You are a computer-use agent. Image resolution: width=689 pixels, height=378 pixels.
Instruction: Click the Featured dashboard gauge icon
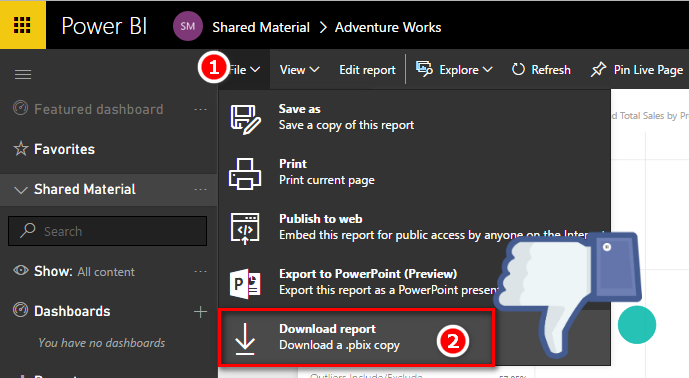pos(21,108)
